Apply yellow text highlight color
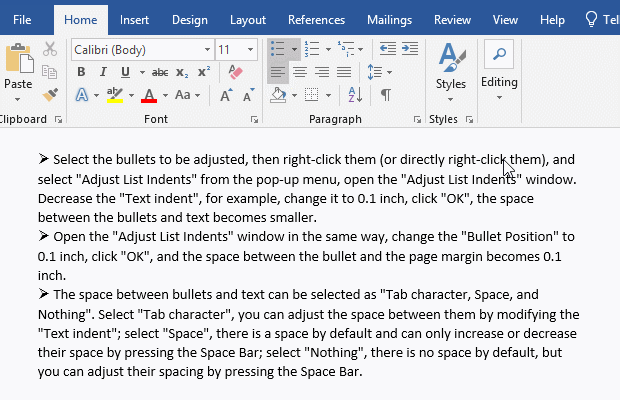The image size is (620, 400). tap(115, 95)
